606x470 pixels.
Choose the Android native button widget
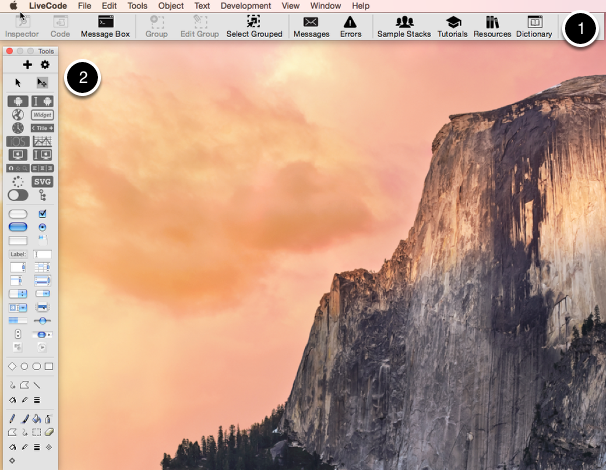(x=18, y=101)
